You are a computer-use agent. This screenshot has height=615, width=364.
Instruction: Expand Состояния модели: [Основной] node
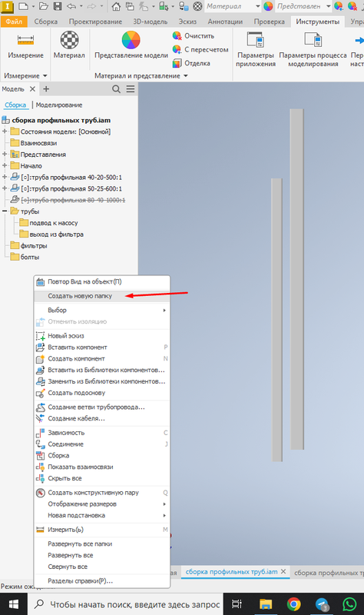[x=5, y=131]
